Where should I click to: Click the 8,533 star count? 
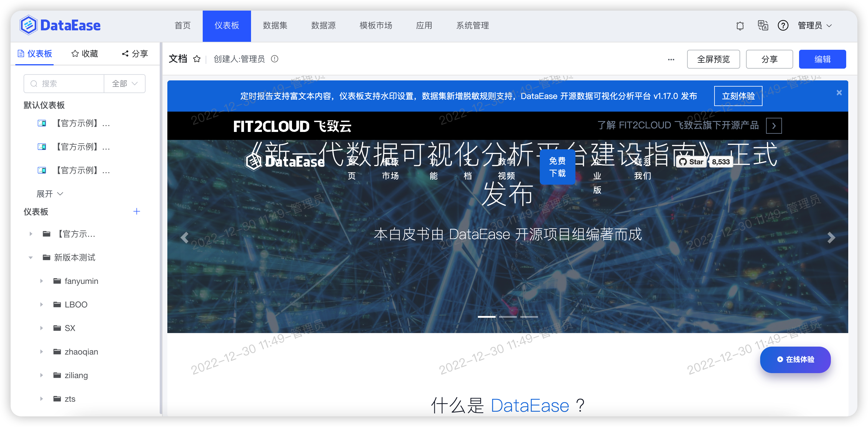[x=721, y=162]
